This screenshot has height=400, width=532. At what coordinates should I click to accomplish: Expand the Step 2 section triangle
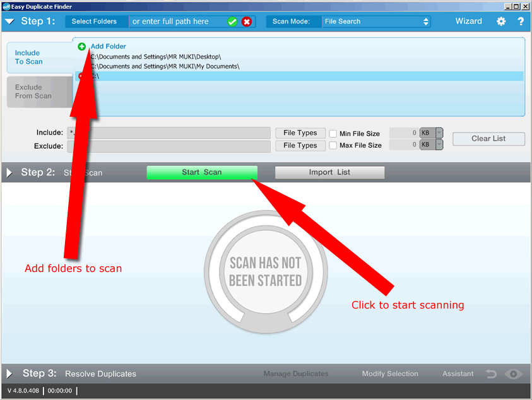coord(9,172)
